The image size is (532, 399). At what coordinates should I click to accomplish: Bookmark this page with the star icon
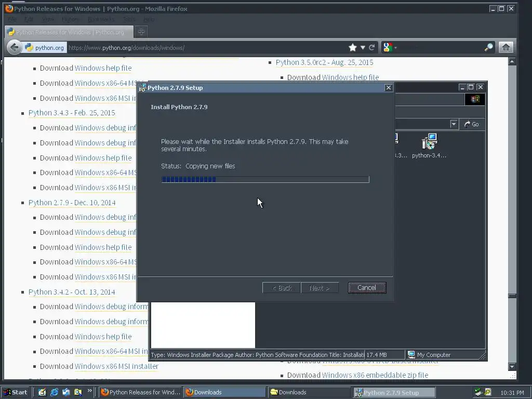[353, 47]
